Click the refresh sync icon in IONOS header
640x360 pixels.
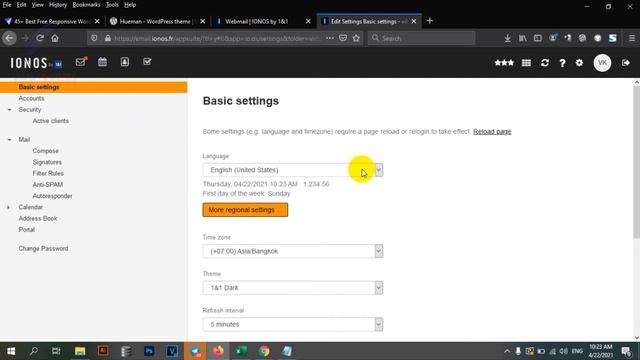545,63
